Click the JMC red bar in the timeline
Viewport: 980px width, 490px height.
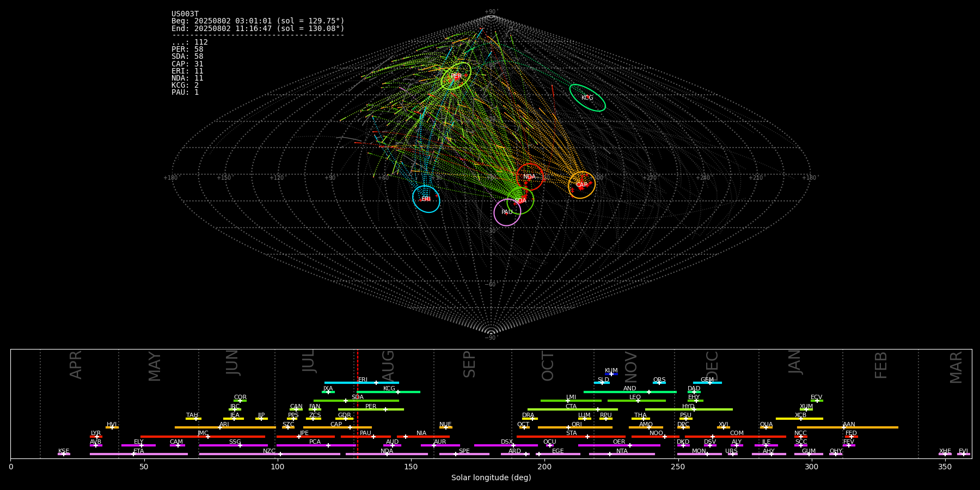point(203,437)
